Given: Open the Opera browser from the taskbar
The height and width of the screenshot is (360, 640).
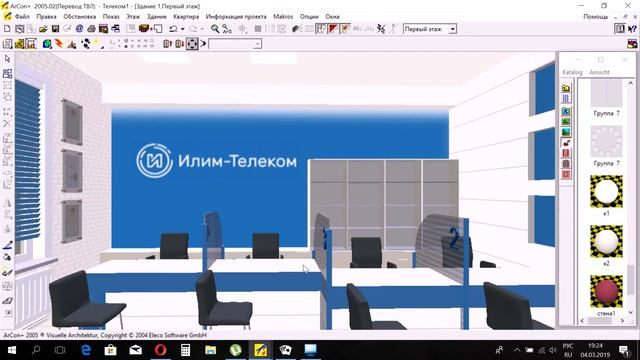Looking at the screenshot, I should tap(160, 350).
